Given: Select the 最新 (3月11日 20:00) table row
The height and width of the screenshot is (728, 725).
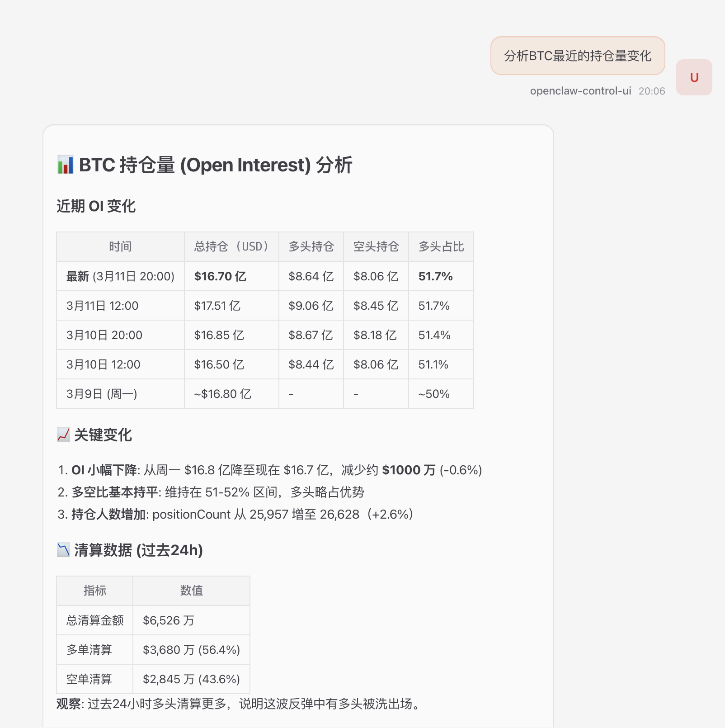Looking at the screenshot, I should pyautogui.click(x=264, y=276).
